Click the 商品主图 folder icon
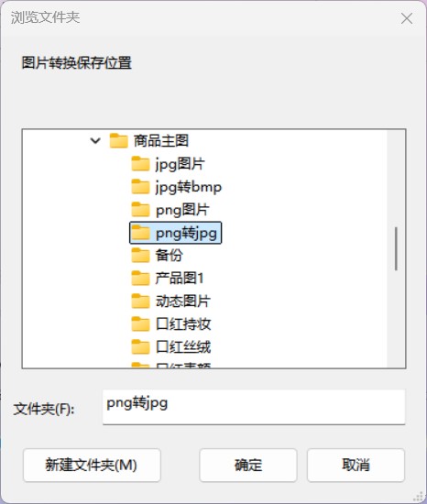Viewport: 427px width, 504px height. point(118,141)
